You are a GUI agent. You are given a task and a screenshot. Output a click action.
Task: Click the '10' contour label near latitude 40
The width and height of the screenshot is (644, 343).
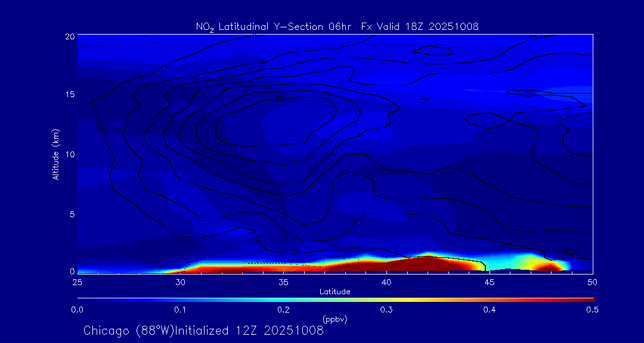point(424,198)
